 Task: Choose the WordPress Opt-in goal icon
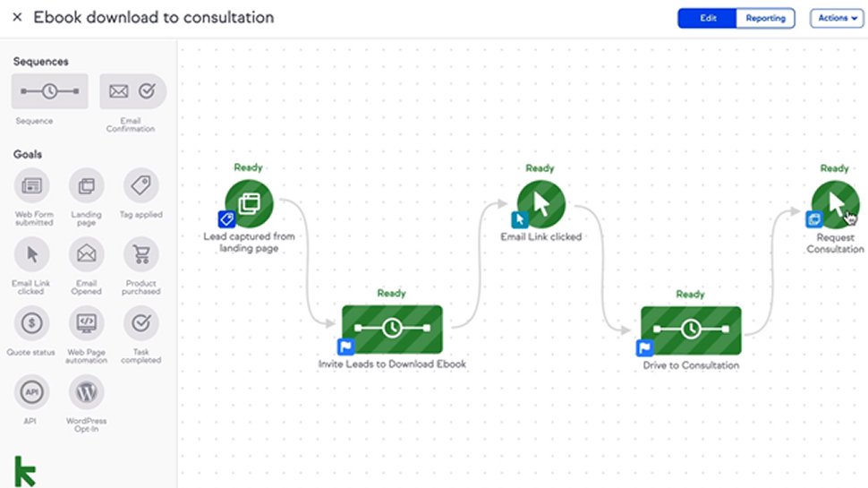[x=87, y=392]
